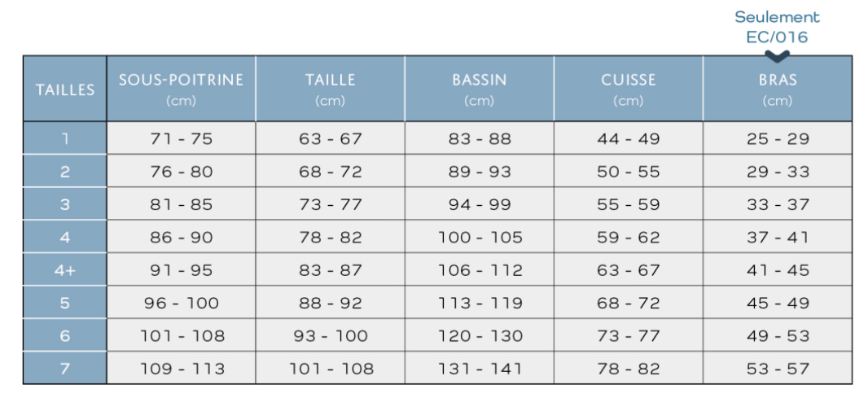Click the 71 - 75 sous-poitrine cell

click(x=181, y=138)
